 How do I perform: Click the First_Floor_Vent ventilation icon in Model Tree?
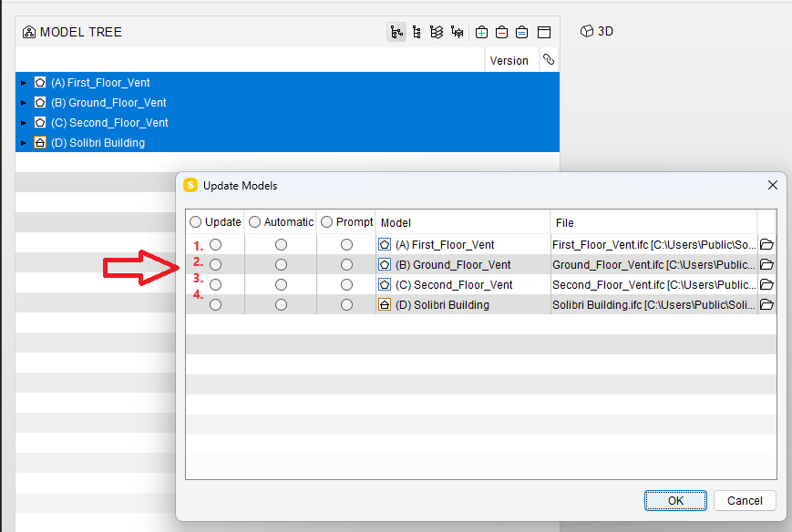tap(40, 82)
